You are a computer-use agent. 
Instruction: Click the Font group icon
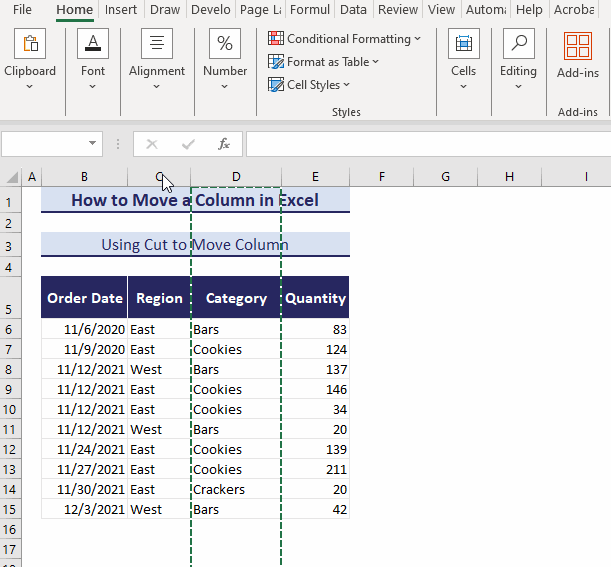point(93,43)
